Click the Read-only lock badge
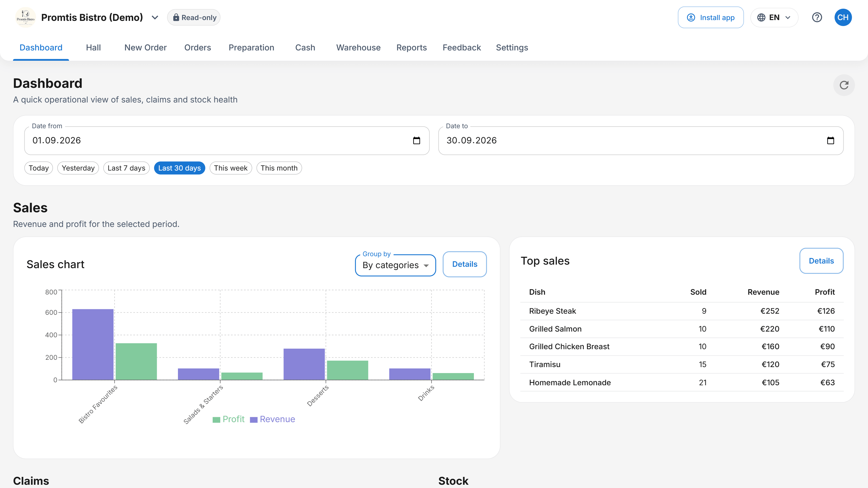Image resolution: width=868 pixels, height=488 pixels. pyautogui.click(x=194, y=18)
